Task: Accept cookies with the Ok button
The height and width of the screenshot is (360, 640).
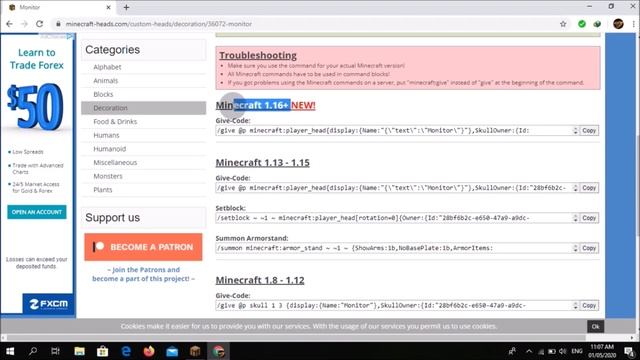Action: (596, 326)
